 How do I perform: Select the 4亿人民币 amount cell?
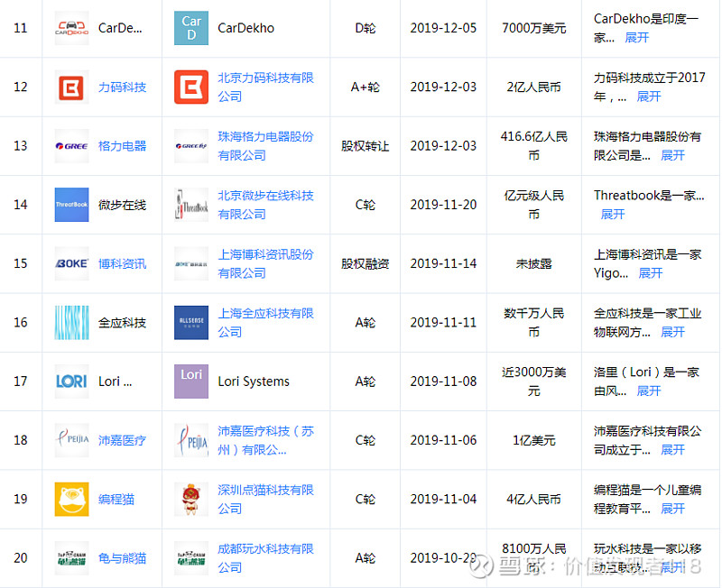534,500
